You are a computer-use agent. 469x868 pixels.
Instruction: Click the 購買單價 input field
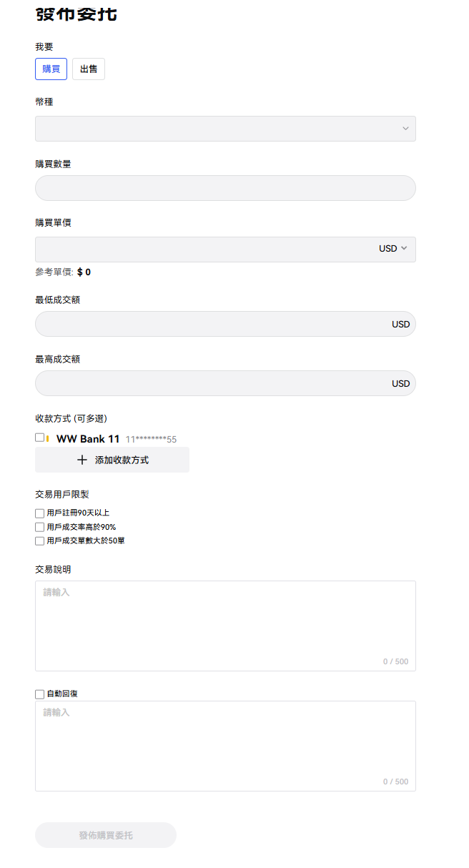204,250
